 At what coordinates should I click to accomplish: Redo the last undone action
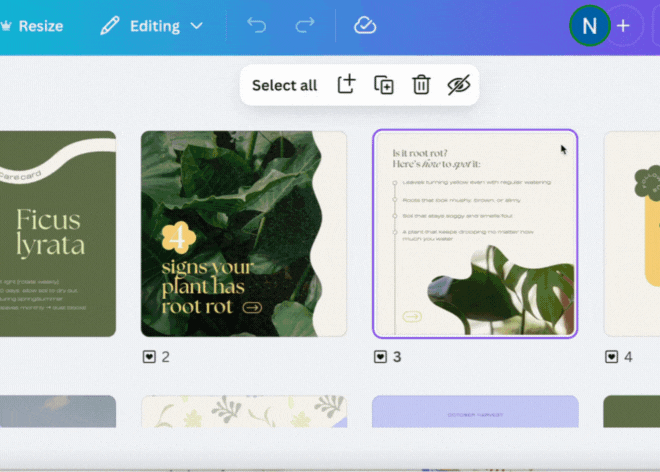pyautogui.click(x=304, y=26)
